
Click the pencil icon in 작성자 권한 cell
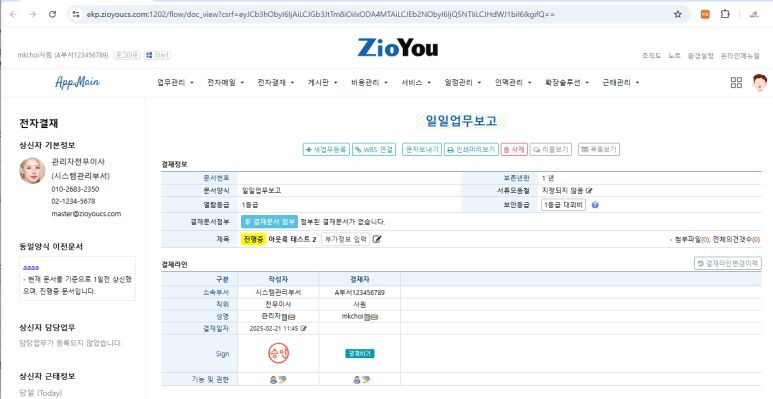[x=282, y=380]
